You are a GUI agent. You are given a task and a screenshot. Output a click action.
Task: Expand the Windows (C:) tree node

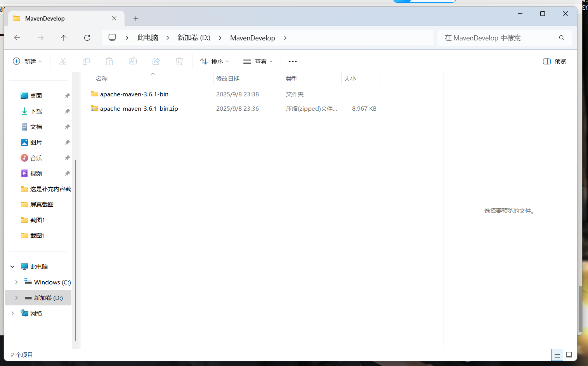click(x=16, y=282)
